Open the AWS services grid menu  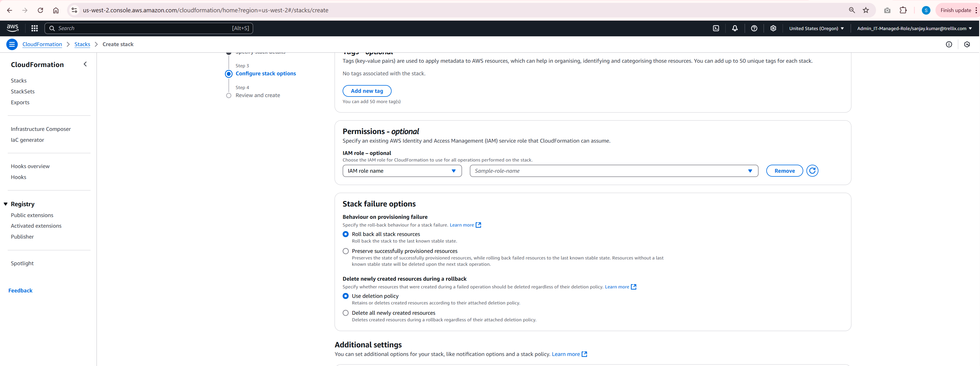coord(34,28)
